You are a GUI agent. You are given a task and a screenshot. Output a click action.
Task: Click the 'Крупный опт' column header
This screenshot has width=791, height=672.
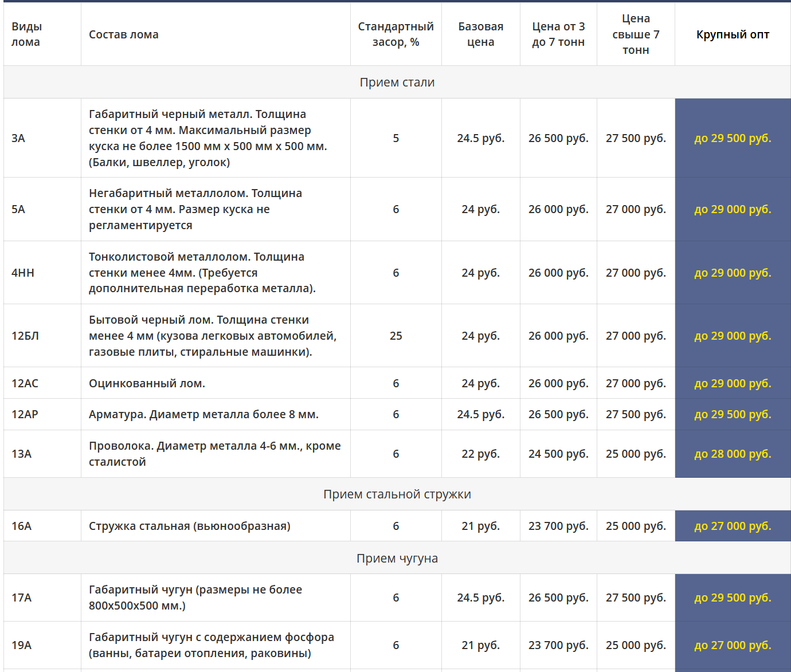pyautogui.click(x=733, y=34)
